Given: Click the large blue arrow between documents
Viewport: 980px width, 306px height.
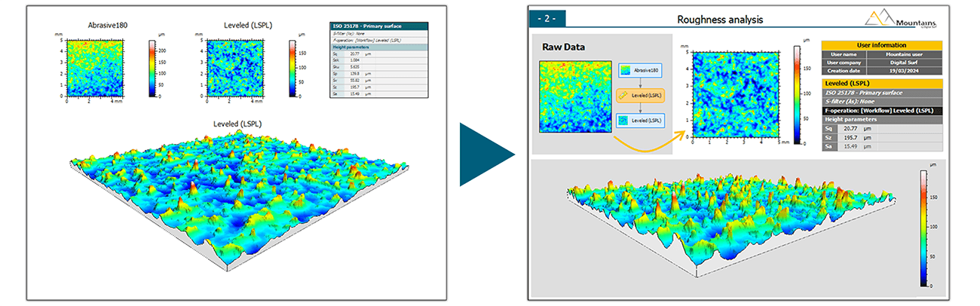Looking at the screenshot, I should click(x=486, y=155).
